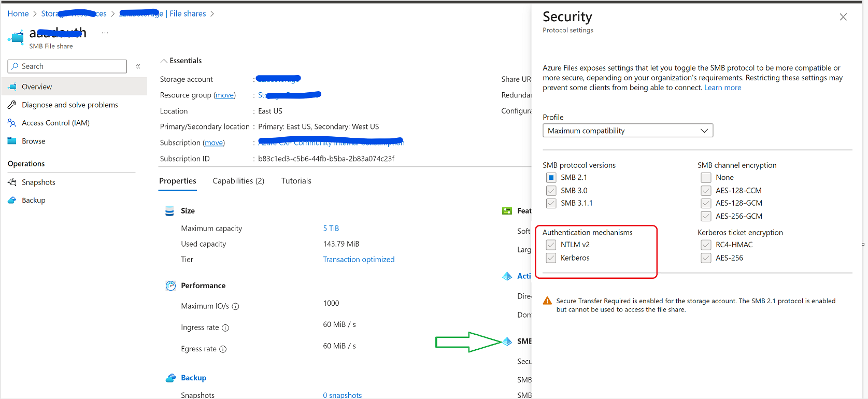Toggle the AES-256 Kerberos ticket checkbox
868x399 pixels.
coord(706,258)
